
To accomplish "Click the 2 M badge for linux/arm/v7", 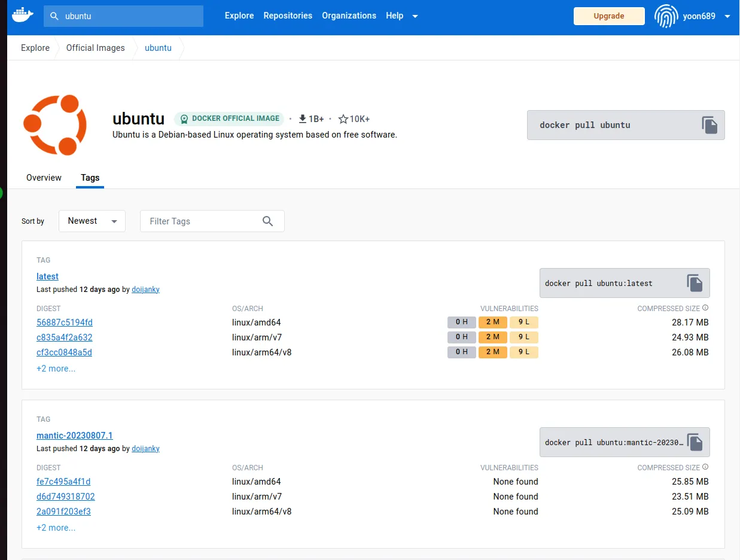I will [493, 337].
